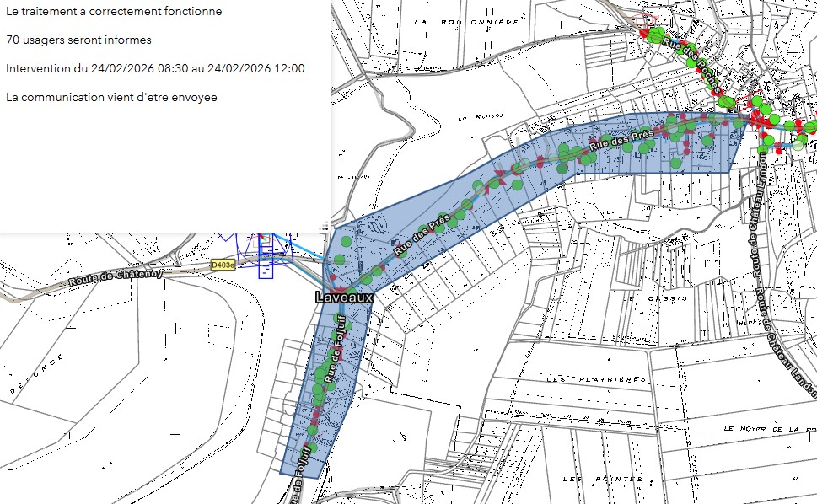The height and width of the screenshot is (504, 817).
Task: Click 'La communication vient d'etre envoyee' text
Action: tap(111, 97)
